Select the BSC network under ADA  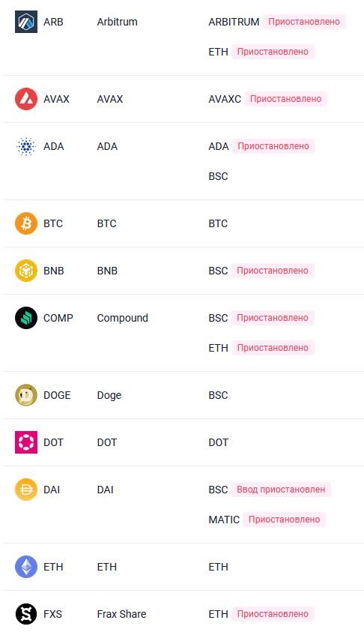218,177
